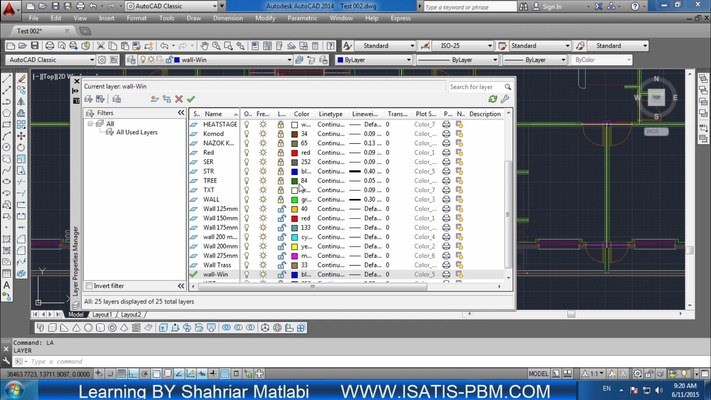
Task: Switch to the Layout1 tab
Action: coord(102,314)
